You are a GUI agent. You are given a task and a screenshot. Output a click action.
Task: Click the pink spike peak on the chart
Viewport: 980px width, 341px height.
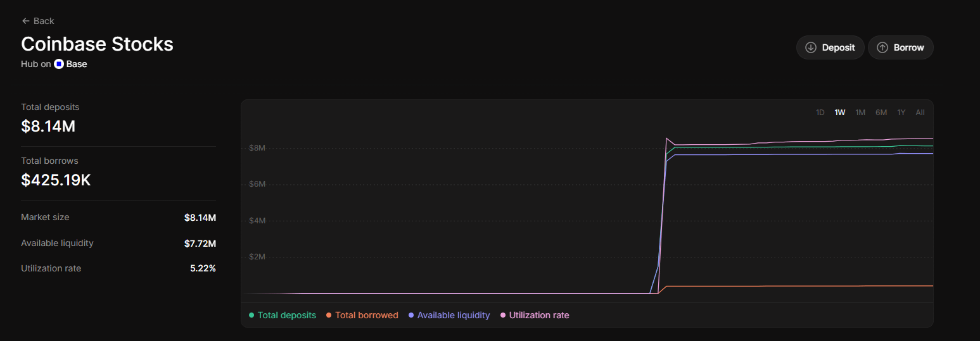pyautogui.click(x=666, y=139)
